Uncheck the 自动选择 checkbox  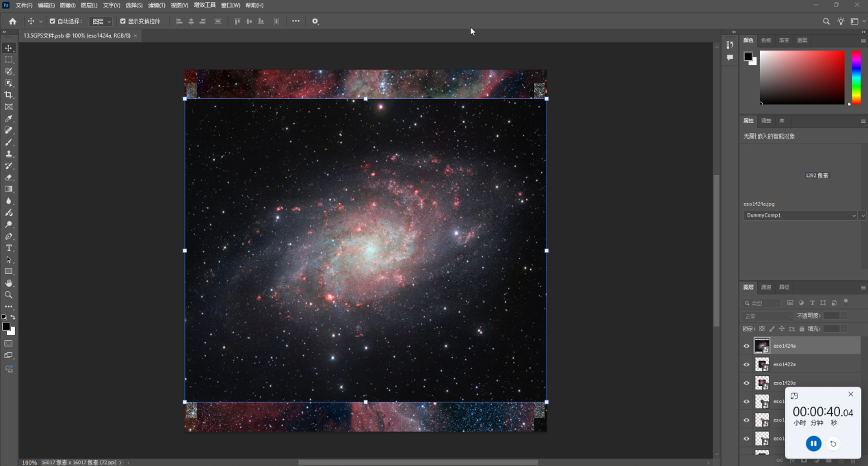tap(52, 21)
